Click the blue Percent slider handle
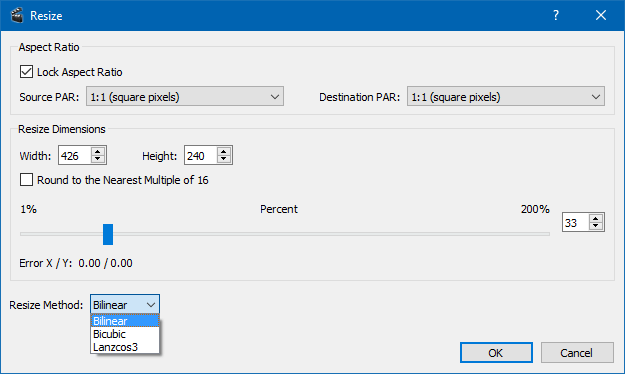Viewport: 625px width, 374px height. click(x=108, y=234)
